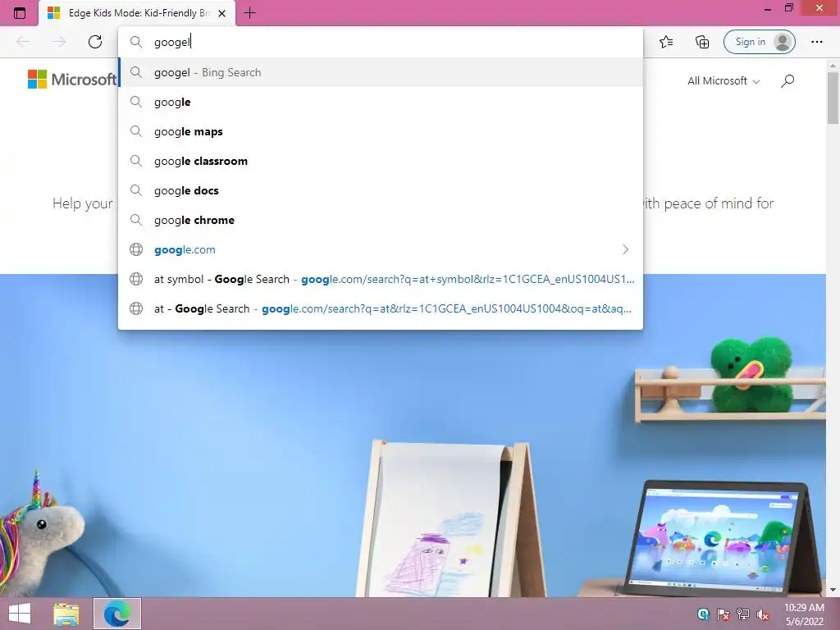Select the Edge Kids Mode tab
The height and width of the screenshot is (630, 840).
137,13
